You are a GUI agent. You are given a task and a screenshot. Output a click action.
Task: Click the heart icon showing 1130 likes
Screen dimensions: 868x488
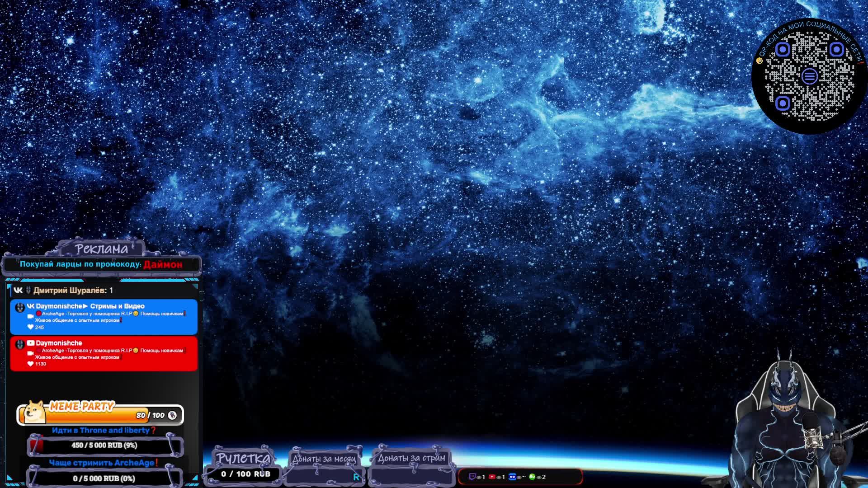click(30, 364)
